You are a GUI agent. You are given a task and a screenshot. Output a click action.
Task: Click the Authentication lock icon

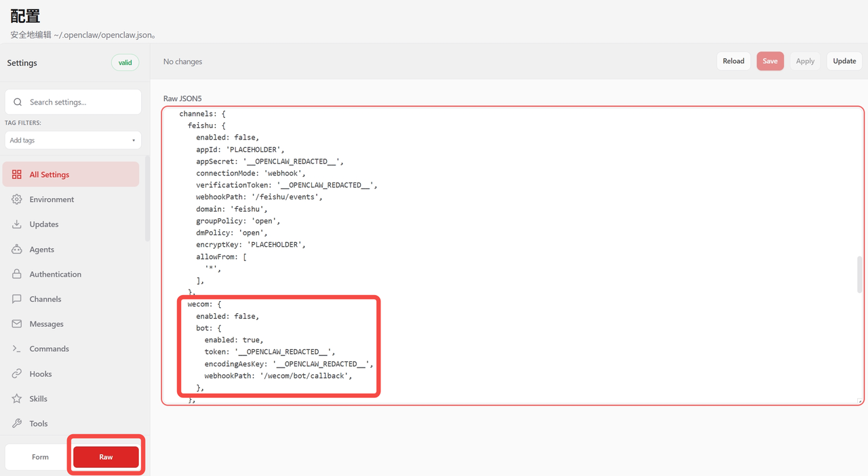click(17, 274)
